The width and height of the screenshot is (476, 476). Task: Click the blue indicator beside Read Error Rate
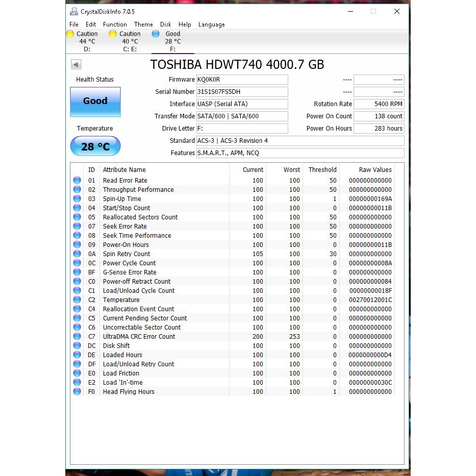tap(77, 180)
